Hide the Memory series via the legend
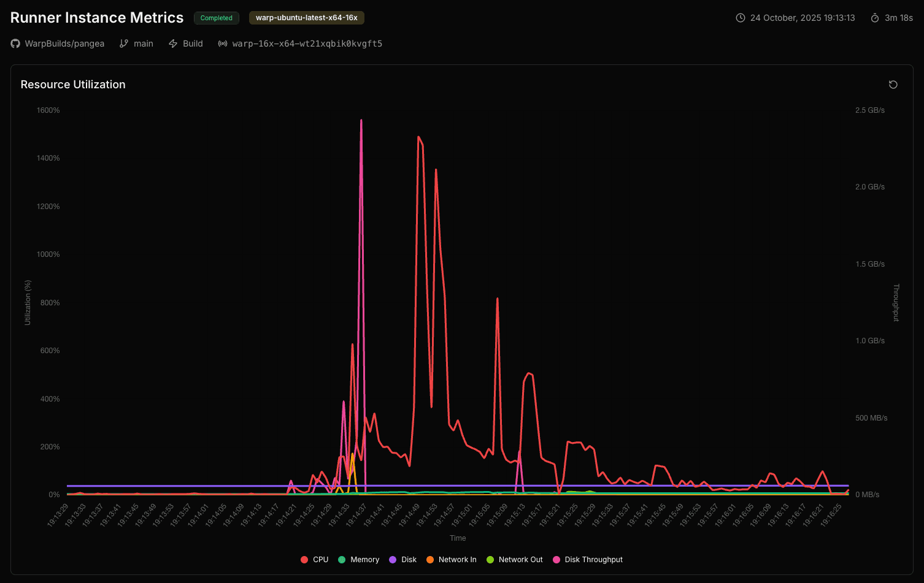924x583 pixels. click(359, 559)
